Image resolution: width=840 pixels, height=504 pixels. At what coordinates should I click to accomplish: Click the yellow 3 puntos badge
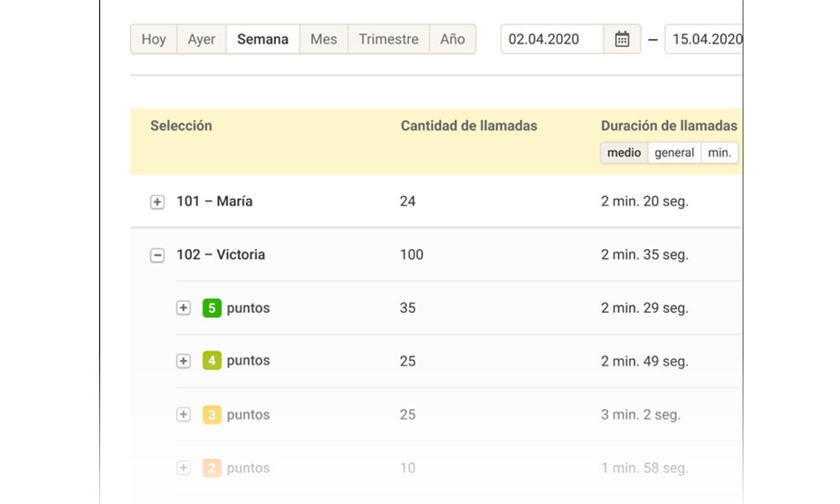coord(211,414)
